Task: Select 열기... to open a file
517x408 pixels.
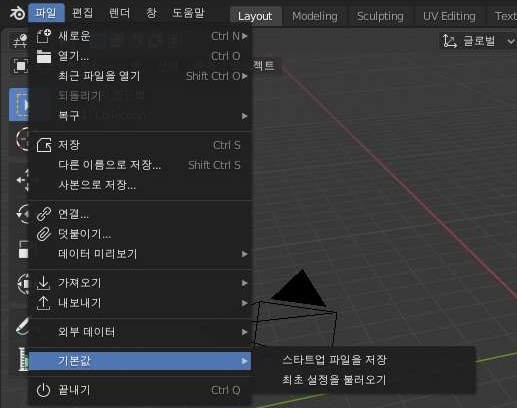Action: pos(141,56)
